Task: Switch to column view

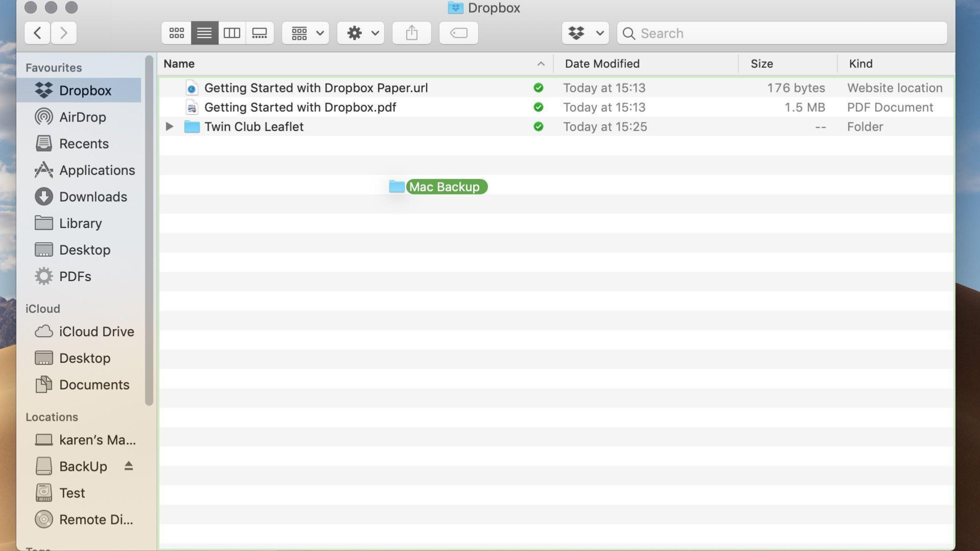Action: coord(232,33)
